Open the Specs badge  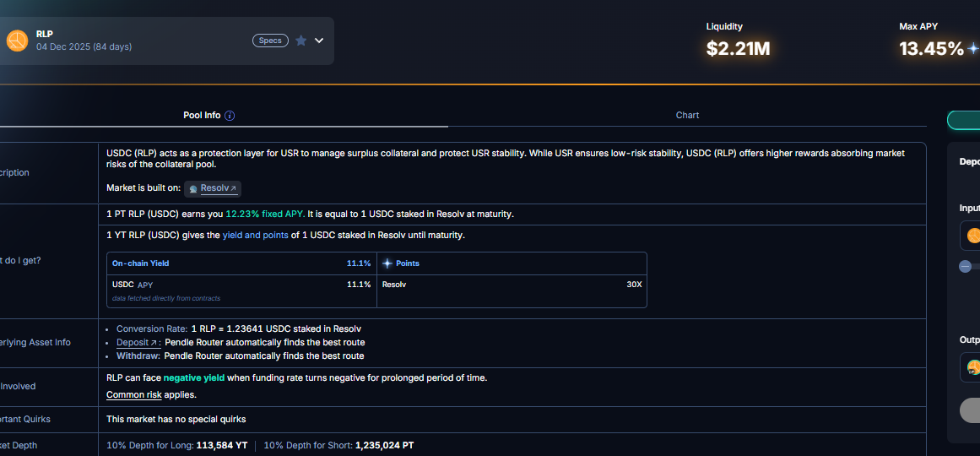pyautogui.click(x=270, y=41)
